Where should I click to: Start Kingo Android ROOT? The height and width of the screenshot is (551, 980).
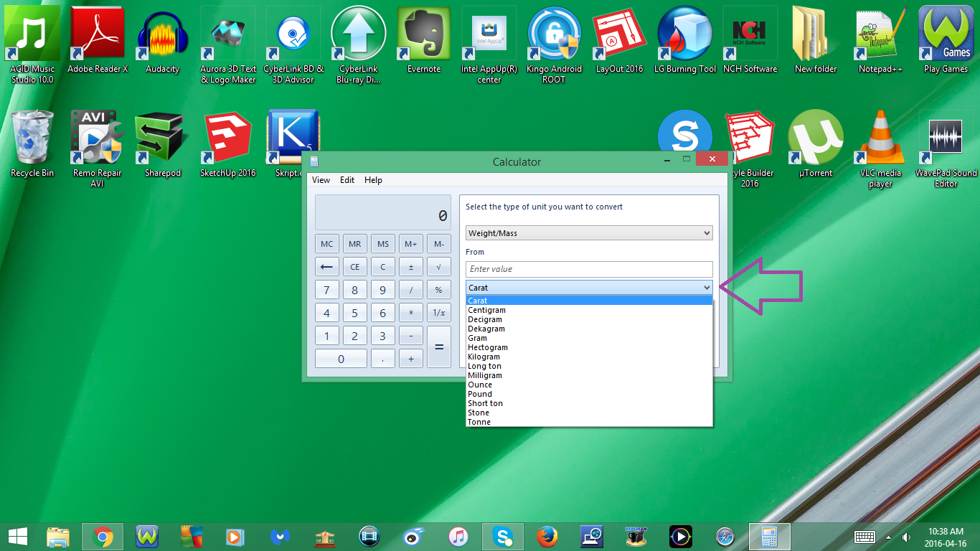tap(554, 34)
